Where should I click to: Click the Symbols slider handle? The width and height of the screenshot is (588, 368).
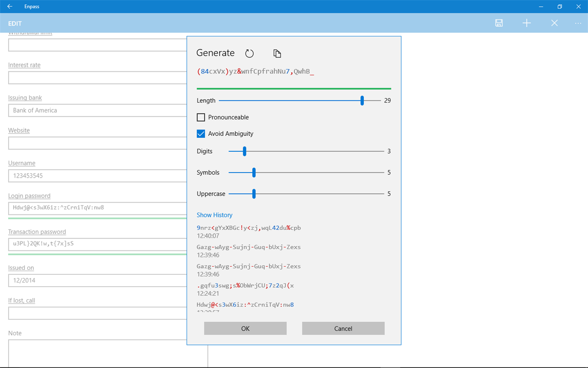point(254,173)
